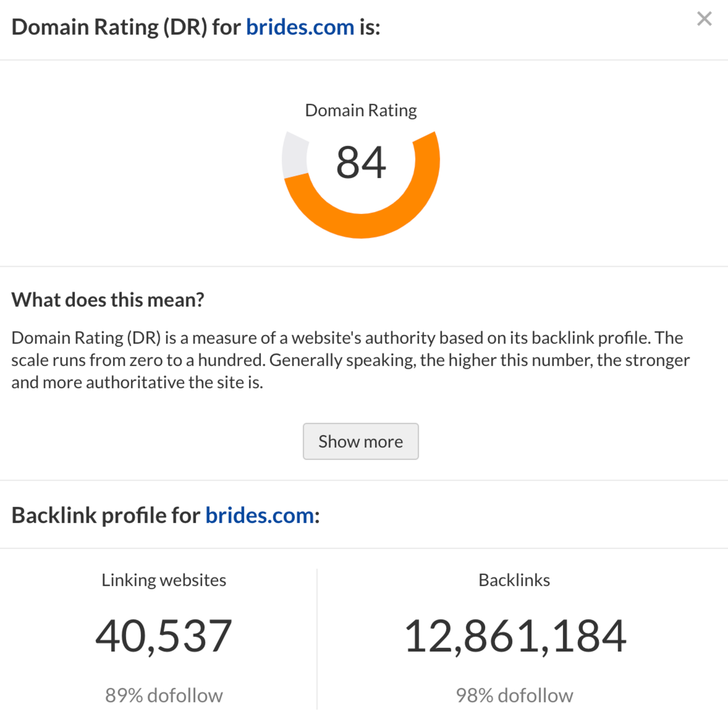Close the Domain Rating dialog
728x727 pixels.
(704, 19)
